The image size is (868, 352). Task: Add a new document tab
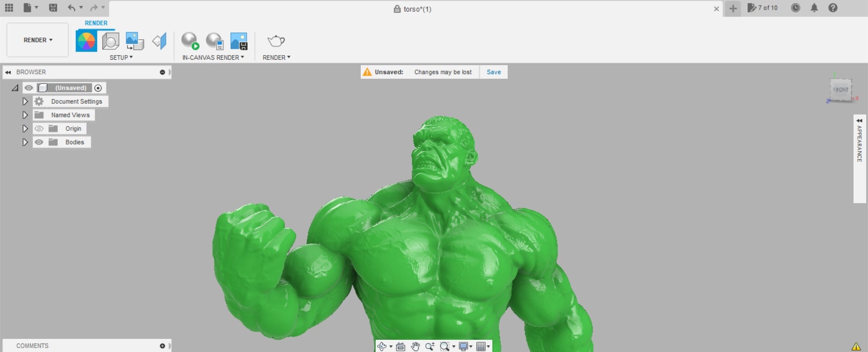pyautogui.click(x=733, y=8)
